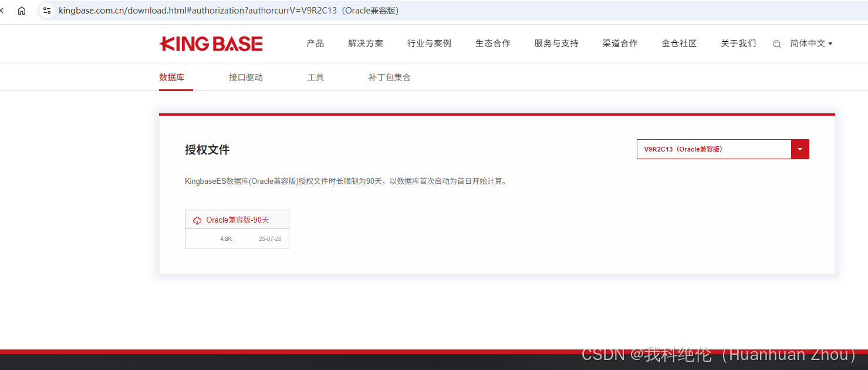Open the 行业与案例 menu
The image size is (868, 370).
click(x=429, y=43)
